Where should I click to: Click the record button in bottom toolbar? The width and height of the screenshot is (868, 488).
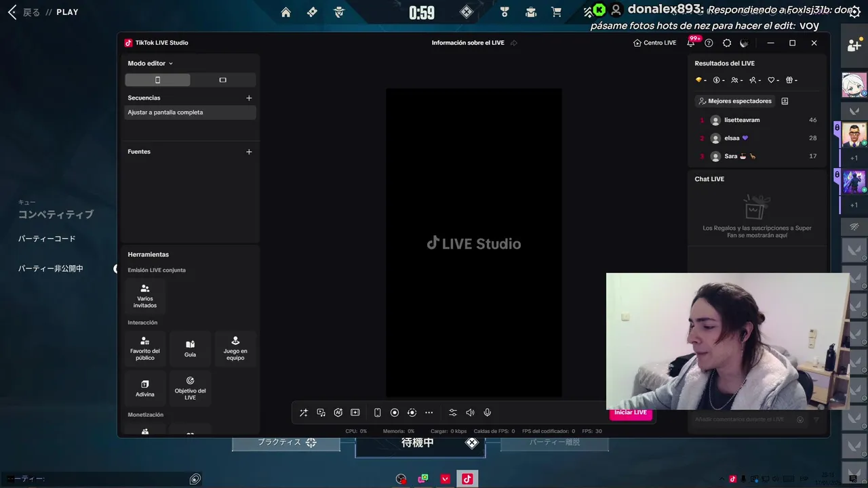pos(394,413)
